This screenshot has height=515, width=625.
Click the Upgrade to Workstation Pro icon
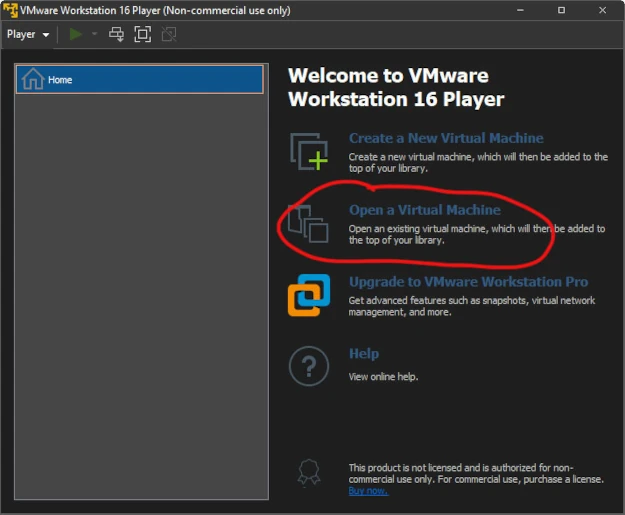point(309,295)
